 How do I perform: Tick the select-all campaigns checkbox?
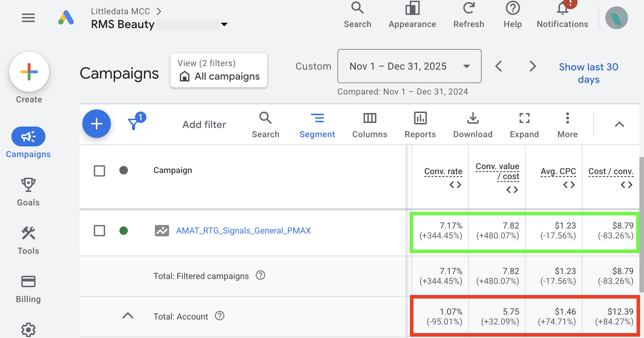[x=99, y=171]
